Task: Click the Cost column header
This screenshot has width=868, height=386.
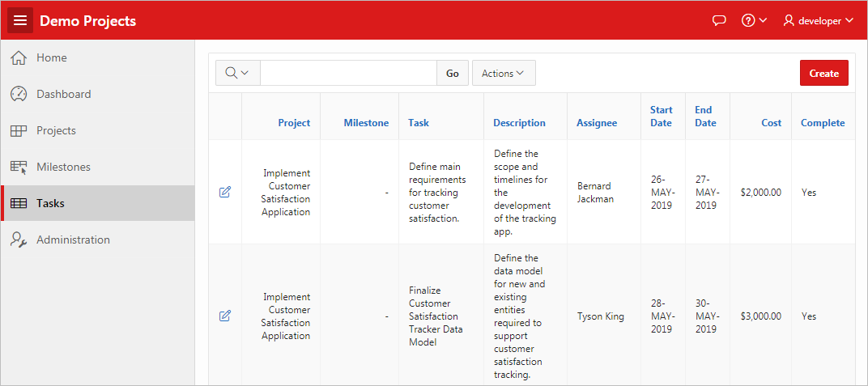Action: (771, 123)
